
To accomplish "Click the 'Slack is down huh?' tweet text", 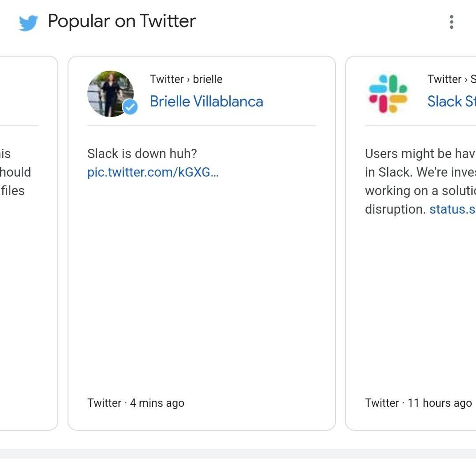I will point(142,154).
